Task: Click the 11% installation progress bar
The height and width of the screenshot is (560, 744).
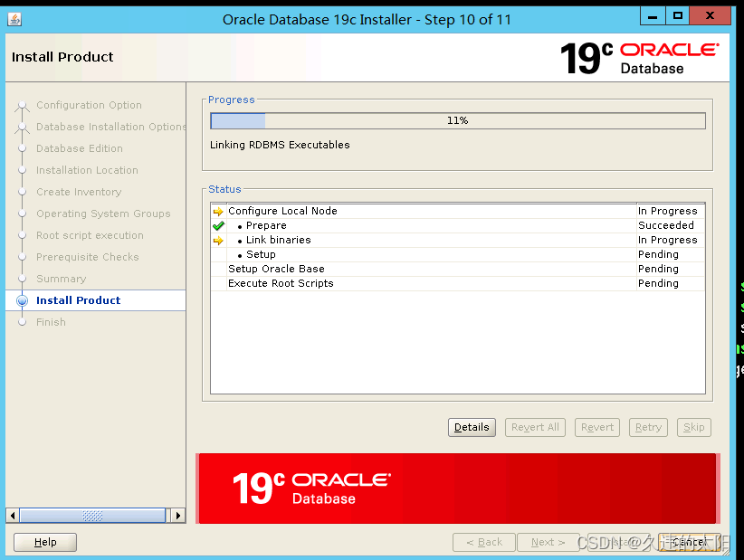Action: (x=458, y=120)
